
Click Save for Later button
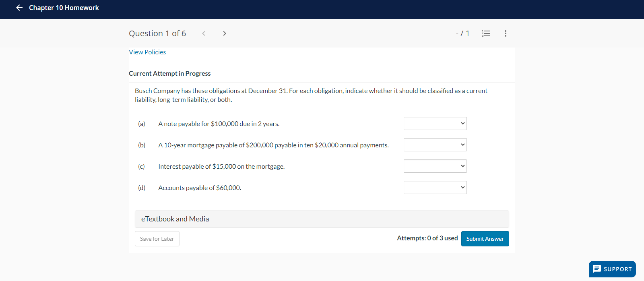pyautogui.click(x=157, y=239)
